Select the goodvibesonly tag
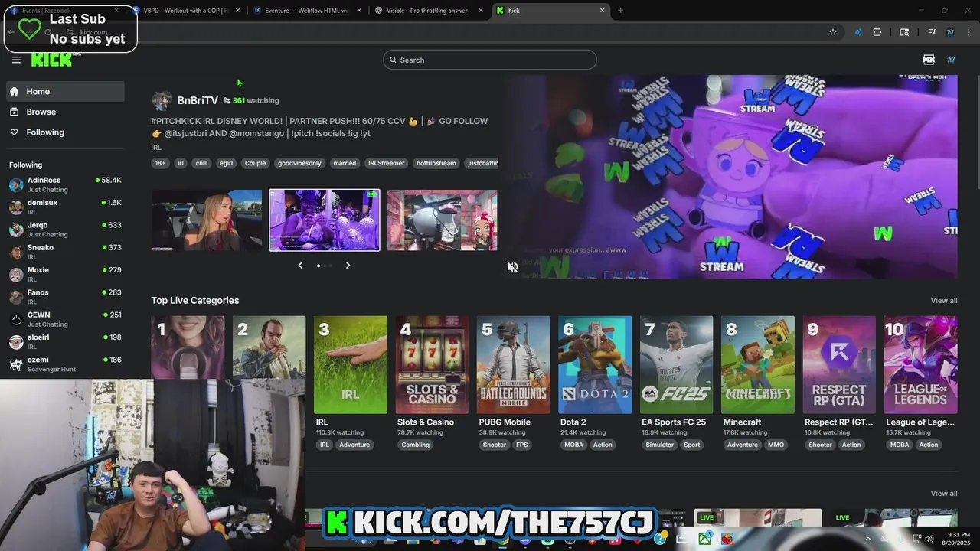Viewport: 980px width, 551px height. 299,163
